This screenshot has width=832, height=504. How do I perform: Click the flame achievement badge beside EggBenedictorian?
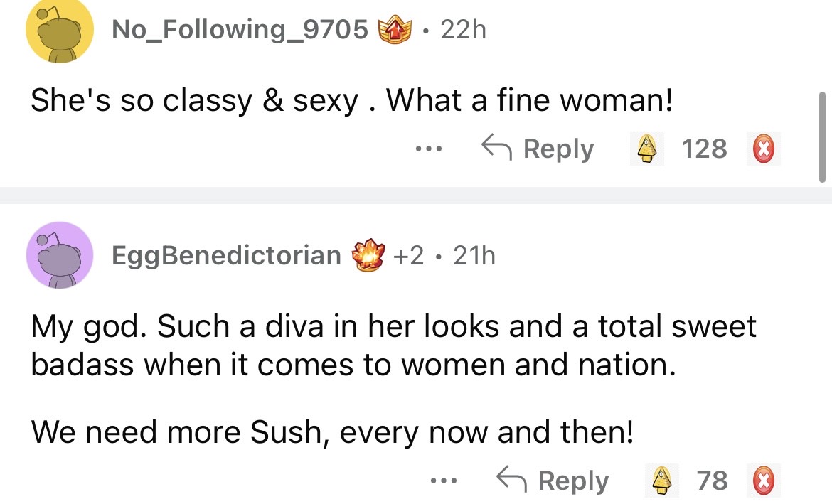[368, 255]
